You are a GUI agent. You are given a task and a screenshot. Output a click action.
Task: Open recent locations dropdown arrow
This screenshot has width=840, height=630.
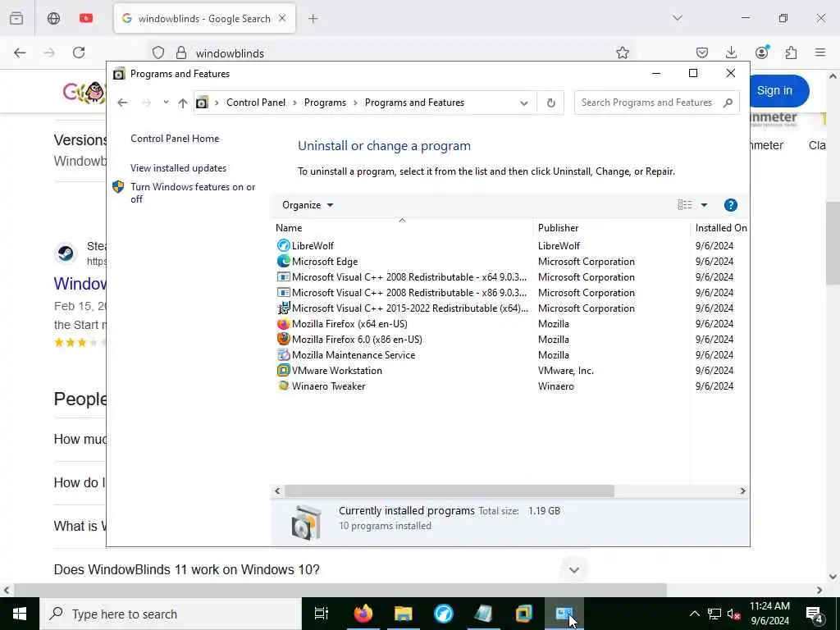click(x=166, y=103)
